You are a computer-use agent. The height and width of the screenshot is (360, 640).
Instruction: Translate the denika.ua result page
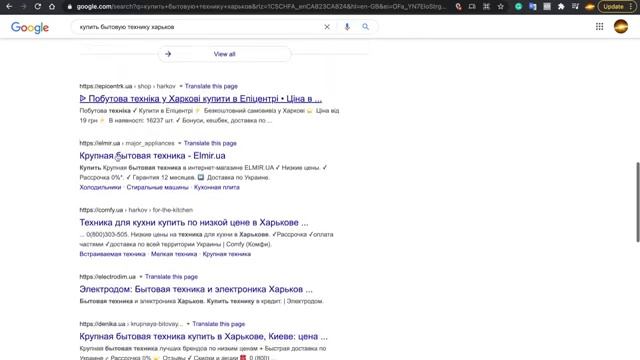[219, 324]
